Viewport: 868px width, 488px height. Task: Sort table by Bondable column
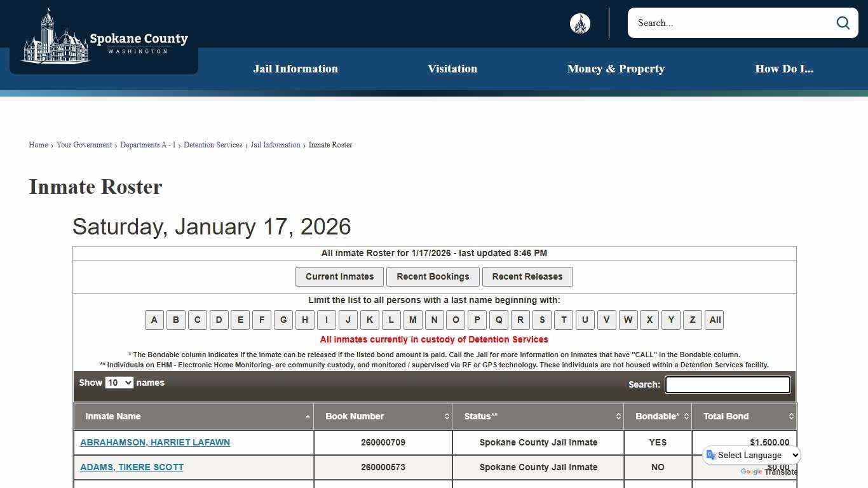pos(657,416)
